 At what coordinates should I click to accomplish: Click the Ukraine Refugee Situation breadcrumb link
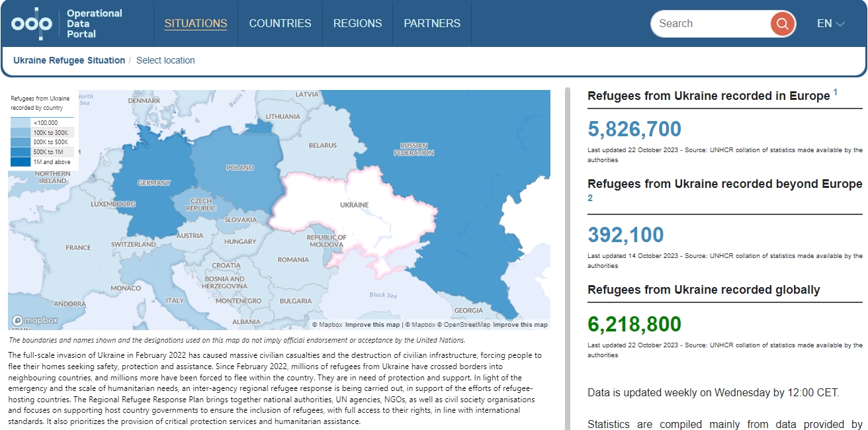69,60
